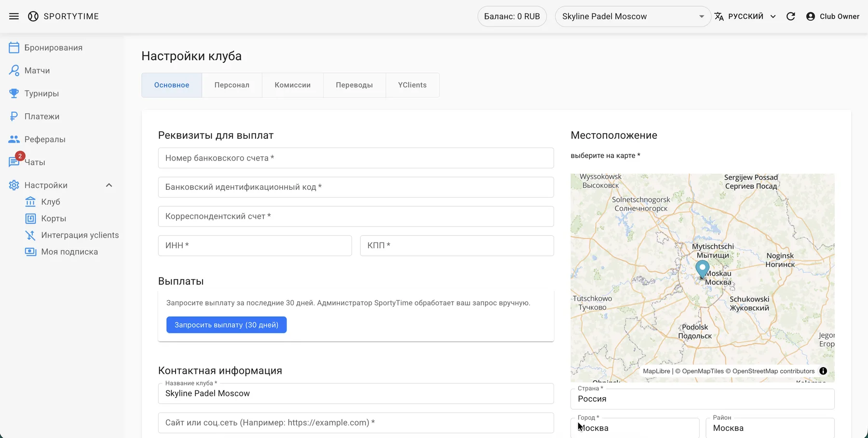The image size is (868, 438).
Task: Open the YClients tab
Action: [x=412, y=85]
